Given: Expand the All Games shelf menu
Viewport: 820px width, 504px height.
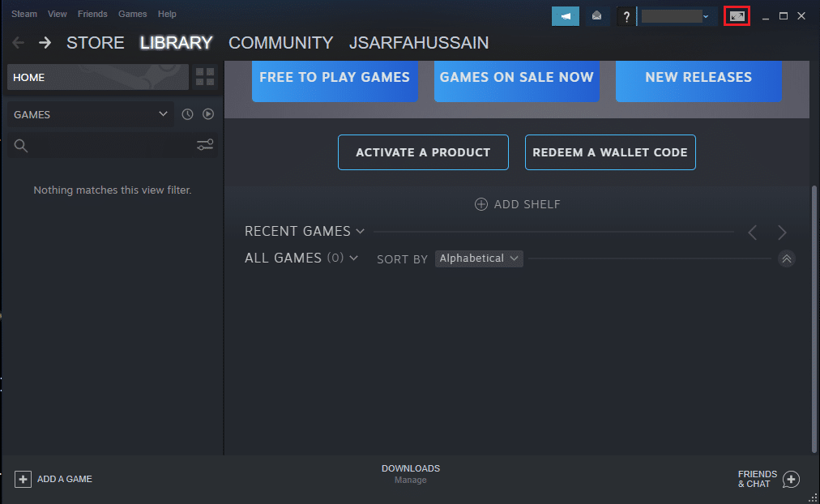Looking at the screenshot, I should click(354, 258).
